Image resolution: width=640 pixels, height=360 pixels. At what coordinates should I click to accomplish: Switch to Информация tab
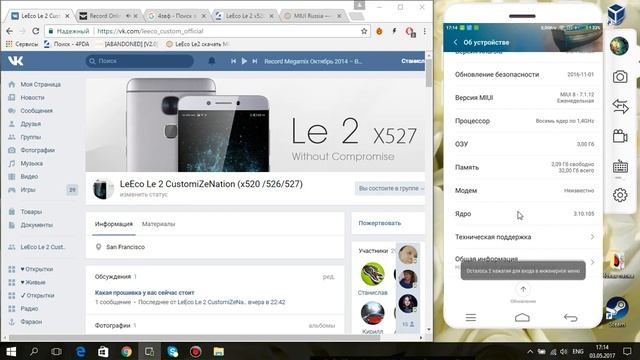coord(113,224)
